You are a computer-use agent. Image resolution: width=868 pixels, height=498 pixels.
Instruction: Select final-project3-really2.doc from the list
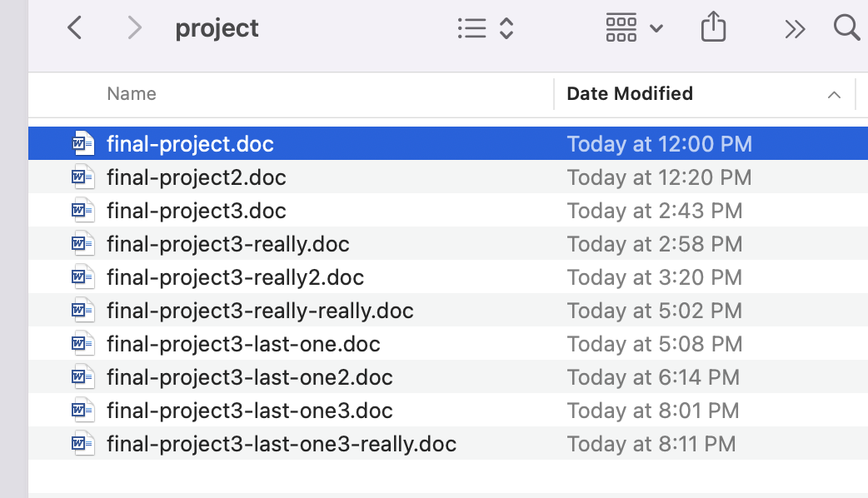tap(233, 276)
